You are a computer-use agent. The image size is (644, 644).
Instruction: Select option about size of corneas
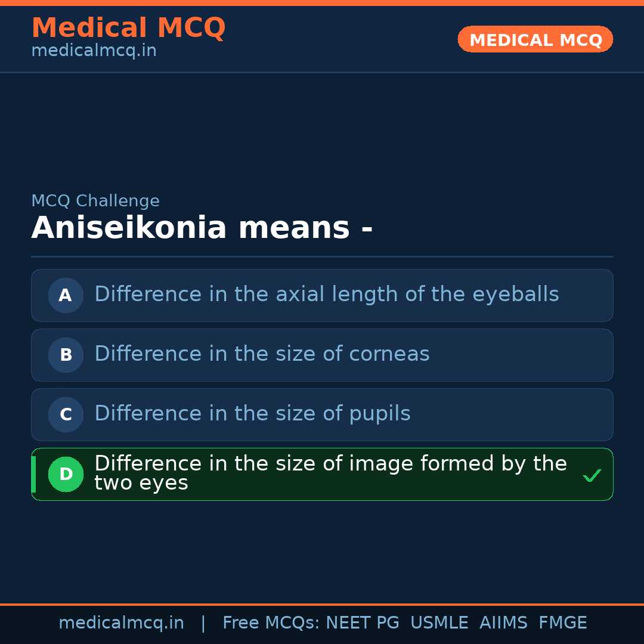coord(262,354)
